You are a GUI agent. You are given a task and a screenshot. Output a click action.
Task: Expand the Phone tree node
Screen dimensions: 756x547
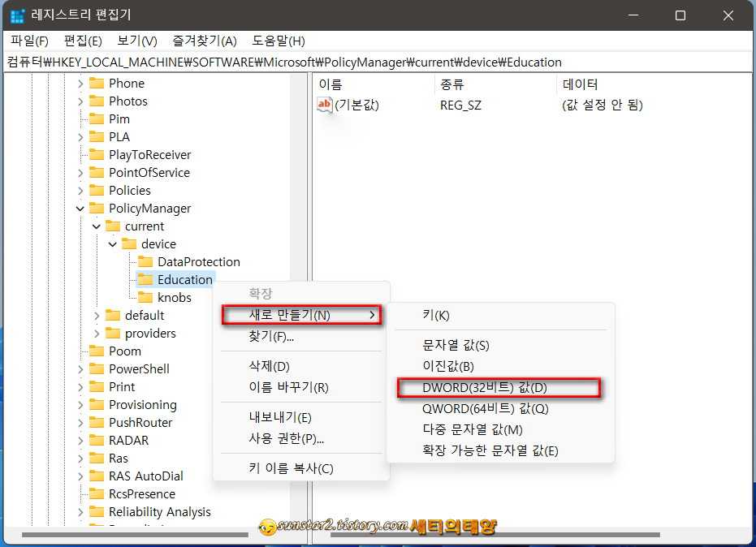click(x=79, y=83)
